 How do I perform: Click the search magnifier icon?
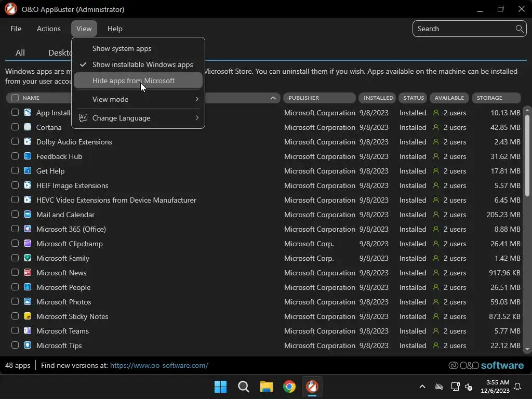click(x=519, y=29)
